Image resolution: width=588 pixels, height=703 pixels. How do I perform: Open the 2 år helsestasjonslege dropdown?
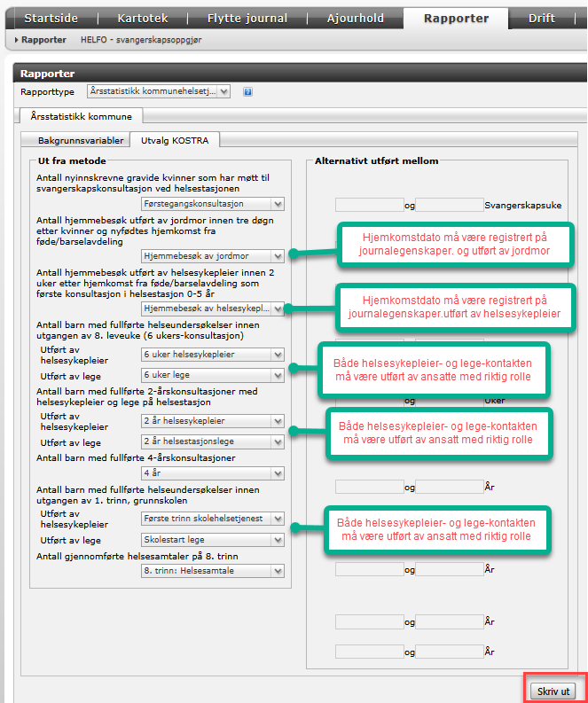pyautogui.click(x=213, y=441)
